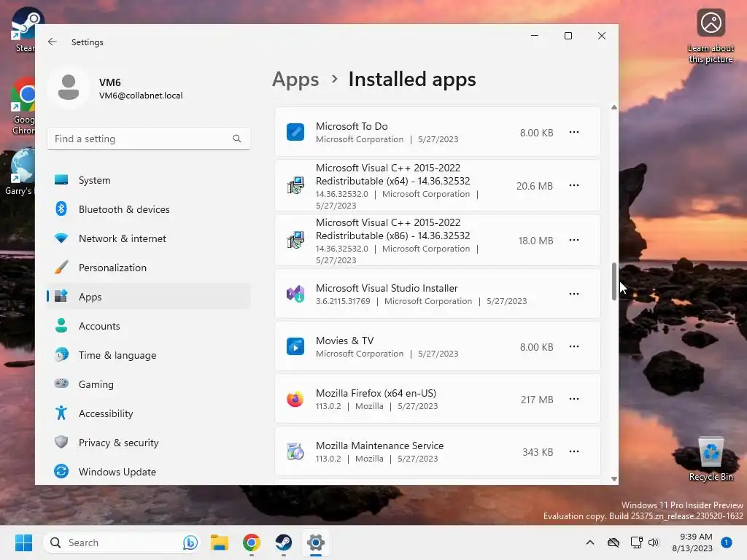Click the installed apps scrollbar thumb
The image size is (747, 560).
614,281
